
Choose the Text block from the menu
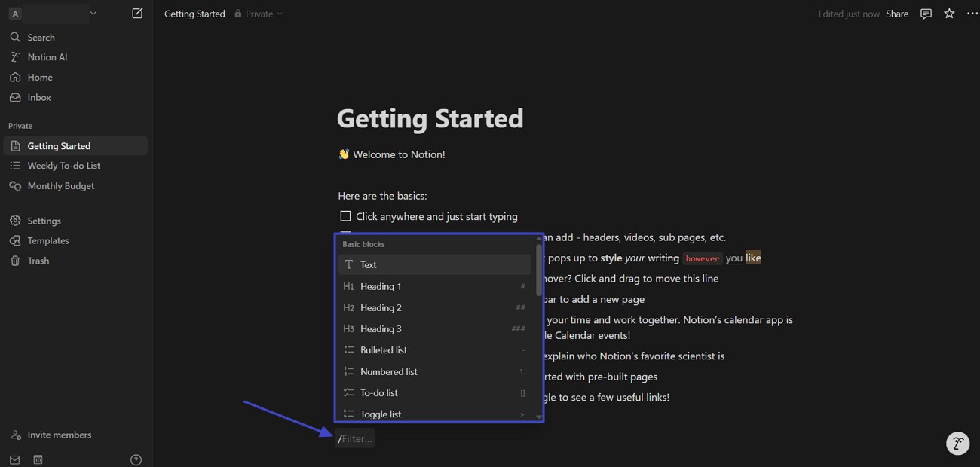click(434, 264)
